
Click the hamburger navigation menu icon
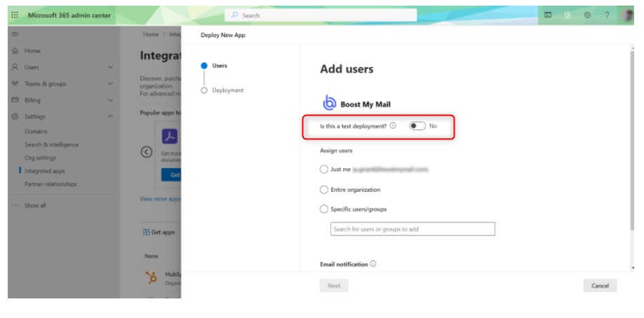pos(15,34)
